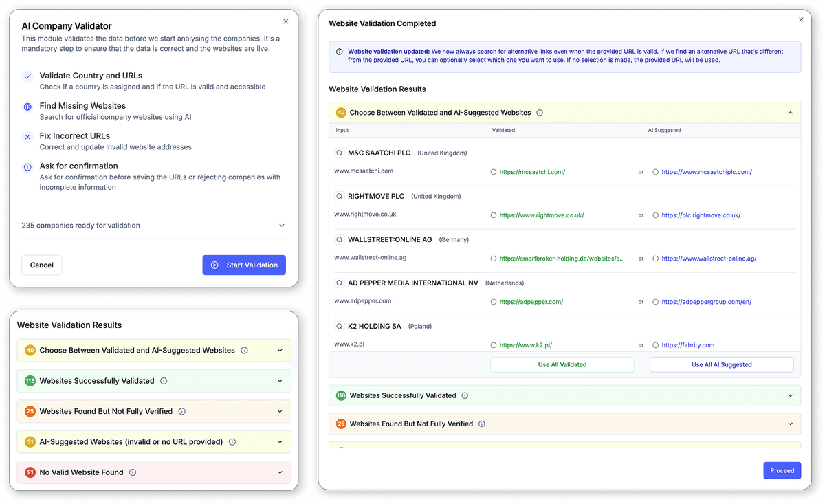Select the validated URL radio for RIGHTMOVE PLC

(x=493, y=215)
